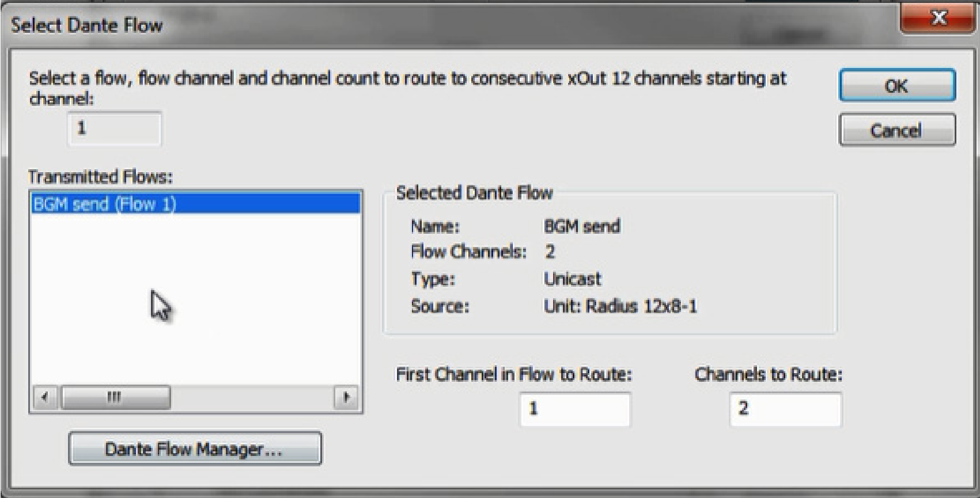Click the Transmitted Flows label
Screen dimensions: 980x498
point(100,177)
